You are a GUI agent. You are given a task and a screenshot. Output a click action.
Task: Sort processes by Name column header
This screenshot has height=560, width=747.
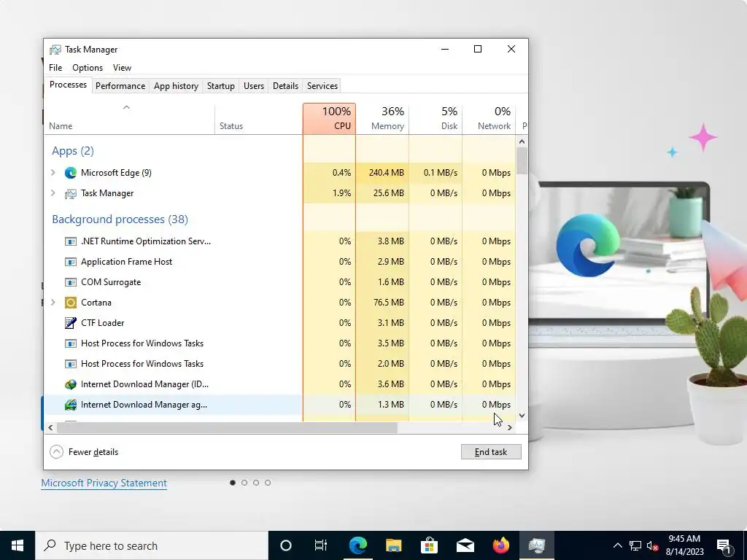pos(129,119)
